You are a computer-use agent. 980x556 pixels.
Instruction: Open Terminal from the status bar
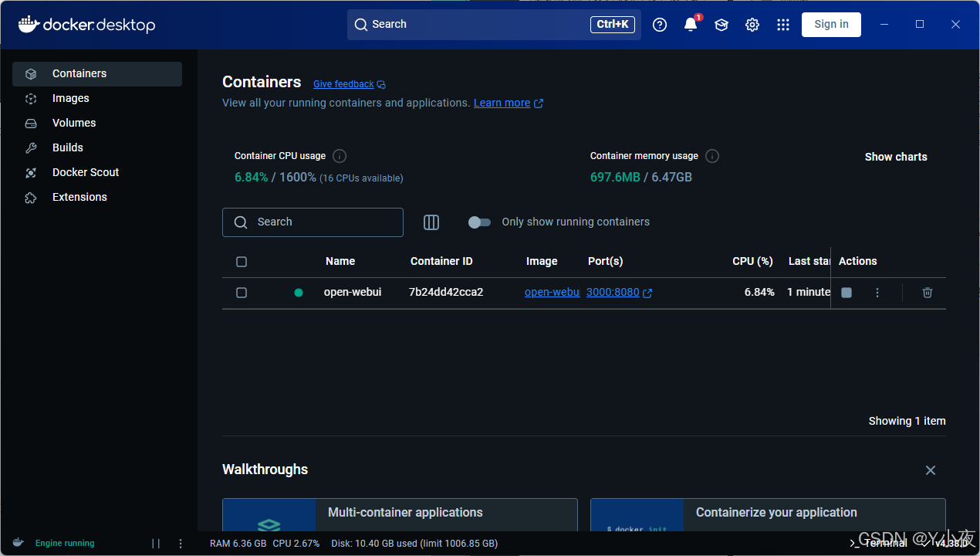[x=879, y=543]
